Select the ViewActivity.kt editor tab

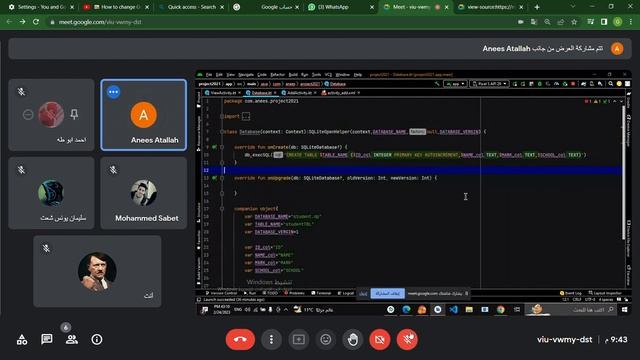coord(223,93)
